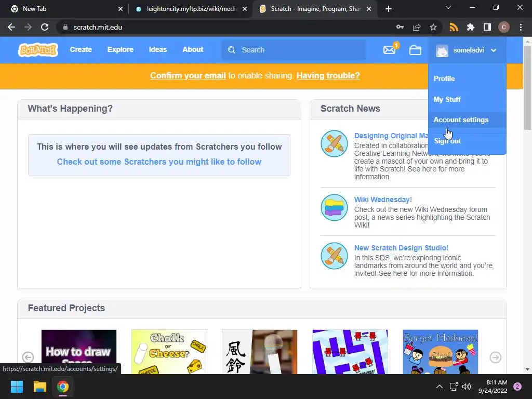Image resolution: width=532 pixels, height=399 pixels.
Task: Bookmark this page with the star icon
Action: 433,27
